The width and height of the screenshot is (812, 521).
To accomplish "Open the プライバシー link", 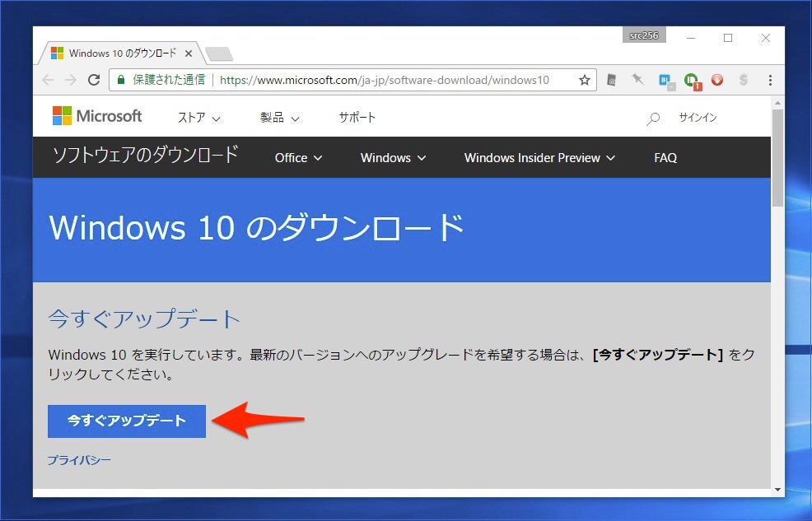I will point(79,460).
